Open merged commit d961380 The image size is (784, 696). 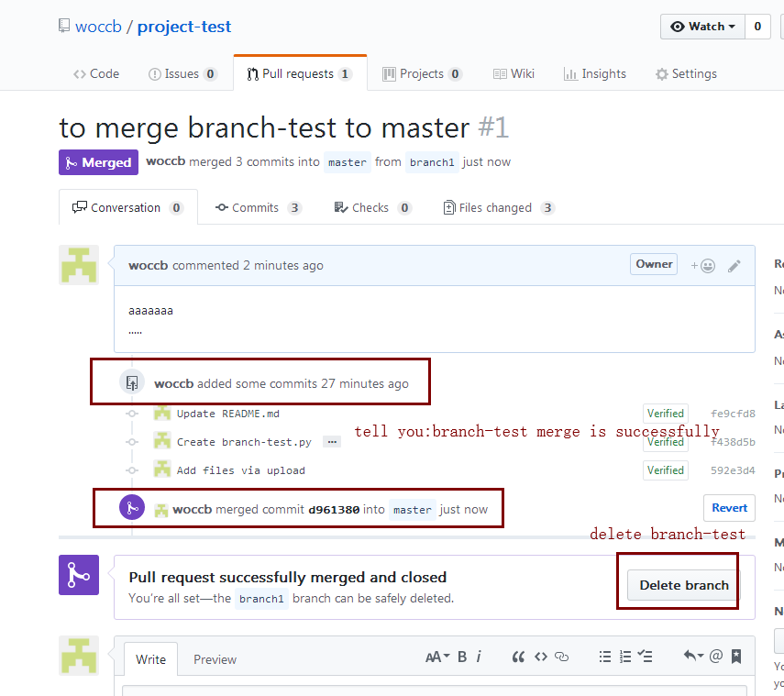click(x=334, y=510)
